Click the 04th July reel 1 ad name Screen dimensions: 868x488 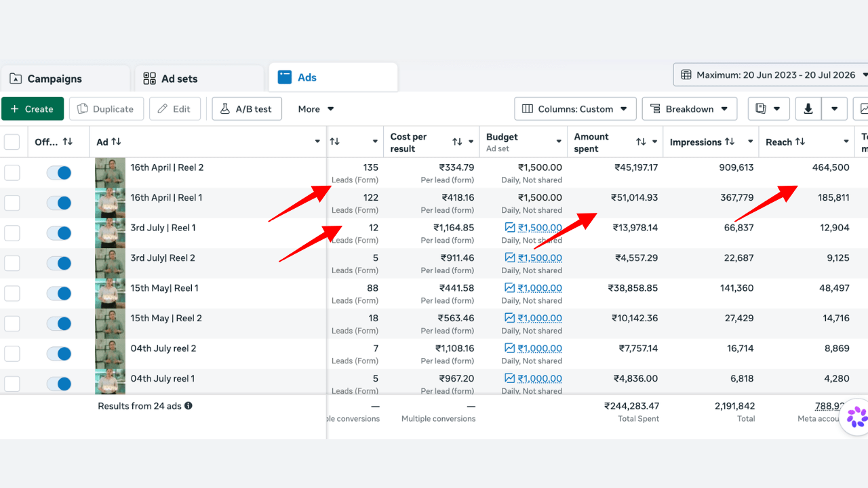163,378
